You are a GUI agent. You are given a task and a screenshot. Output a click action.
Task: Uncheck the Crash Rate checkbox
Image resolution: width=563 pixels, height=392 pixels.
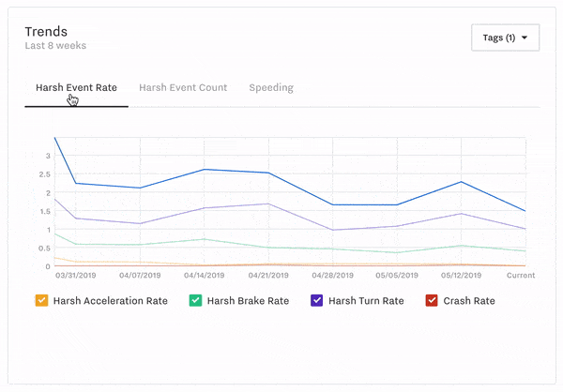pos(432,300)
